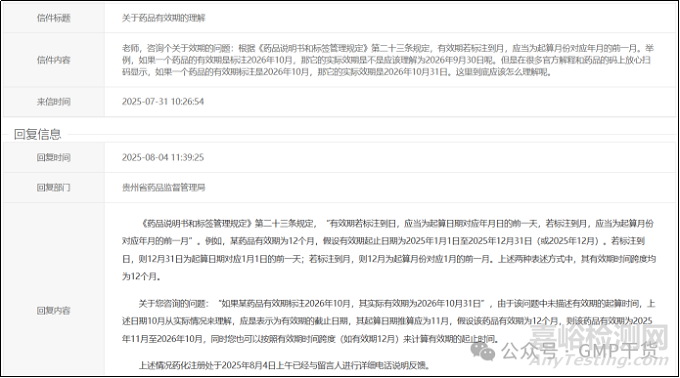This screenshot has height=378, width=680.
Task: Click reply line starting '述日期10月从实际情况来理解'
Action: point(387,321)
